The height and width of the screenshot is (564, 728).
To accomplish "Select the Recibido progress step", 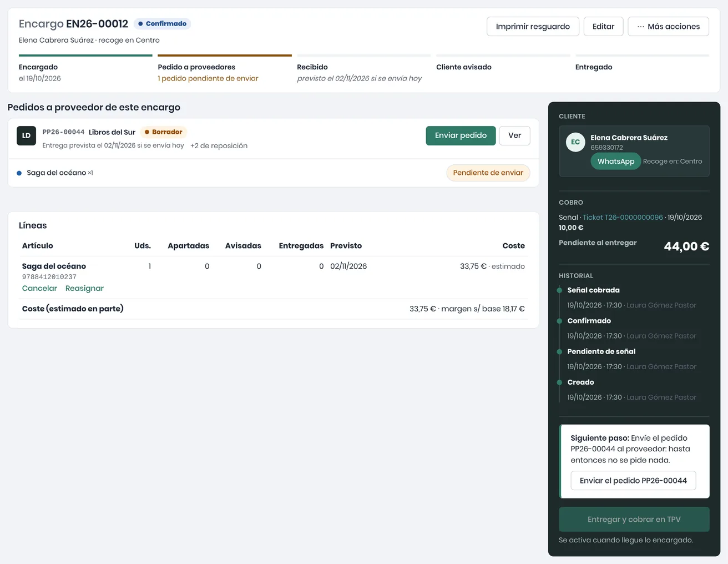I will pyautogui.click(x=363, y=69).
